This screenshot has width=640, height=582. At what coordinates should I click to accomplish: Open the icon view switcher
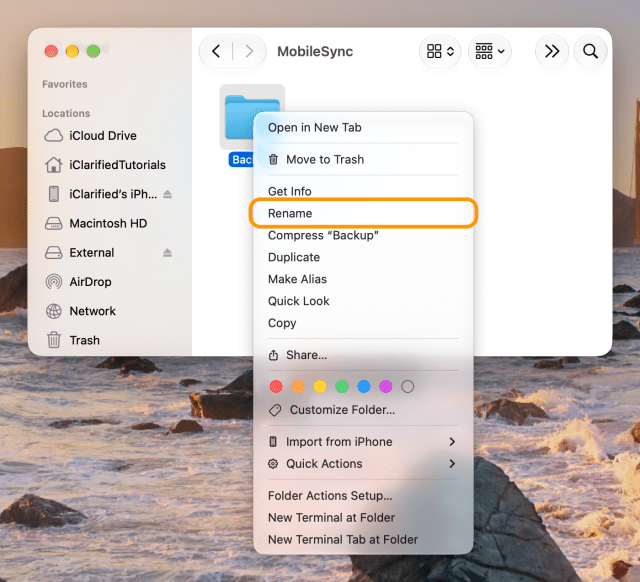(x=440, y=51)
